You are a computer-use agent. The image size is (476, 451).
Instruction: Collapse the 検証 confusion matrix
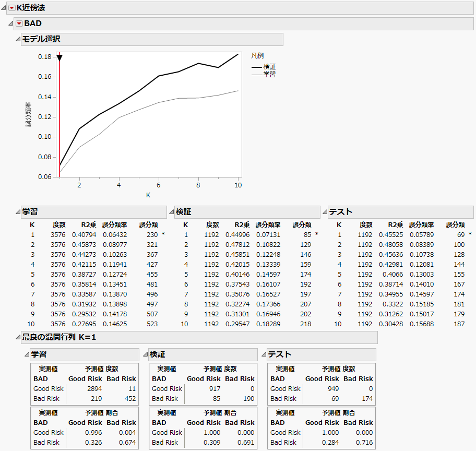pos(145,354)
